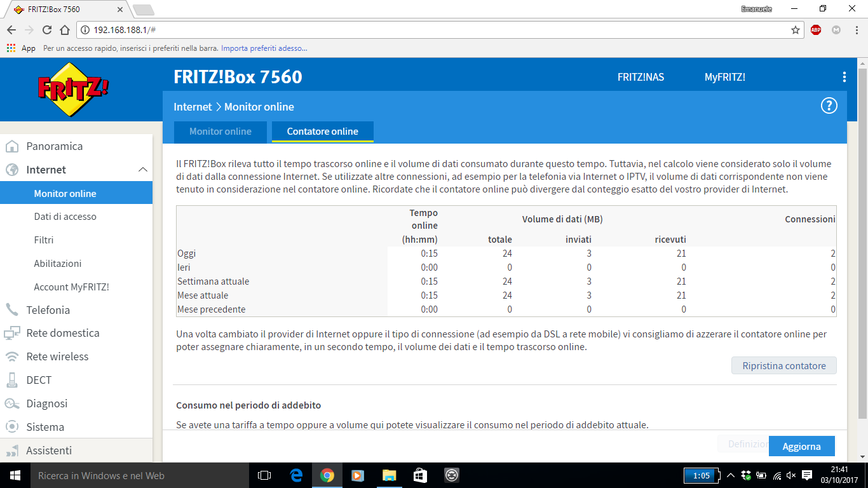Screen dimensions: 868x488
Task: Click the Chrome back arrow
Action: coord(11,30)
